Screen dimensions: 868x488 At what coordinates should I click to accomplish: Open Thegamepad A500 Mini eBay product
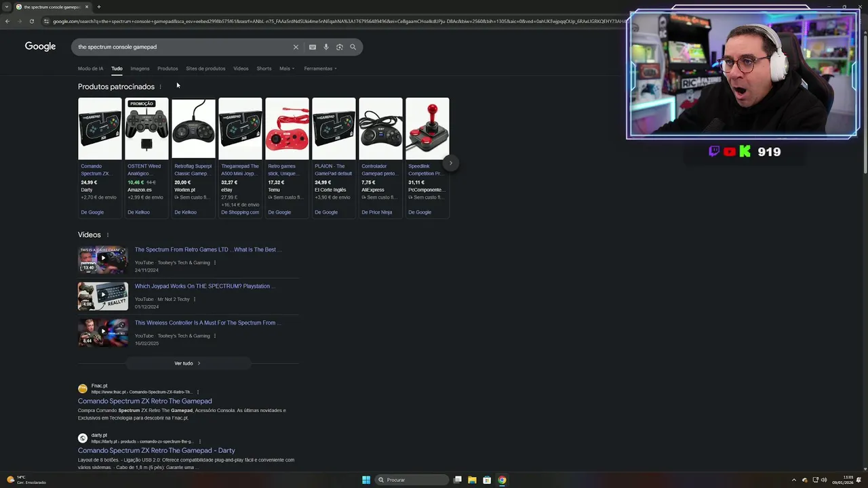(x=240, y=157)
